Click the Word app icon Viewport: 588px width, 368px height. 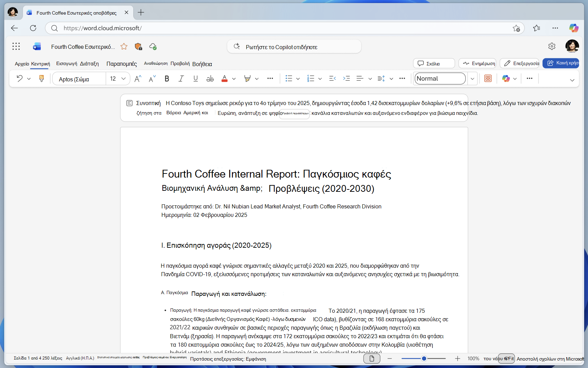tap(37, 46)
